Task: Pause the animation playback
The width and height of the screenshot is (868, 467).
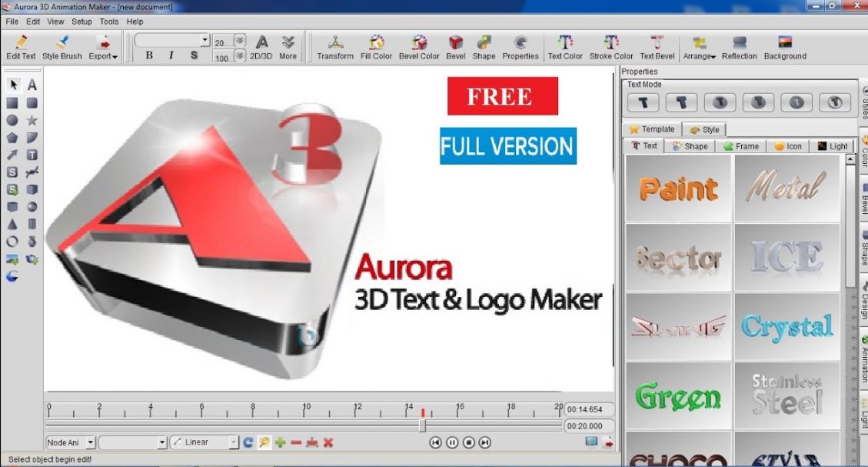Action: 452,442
